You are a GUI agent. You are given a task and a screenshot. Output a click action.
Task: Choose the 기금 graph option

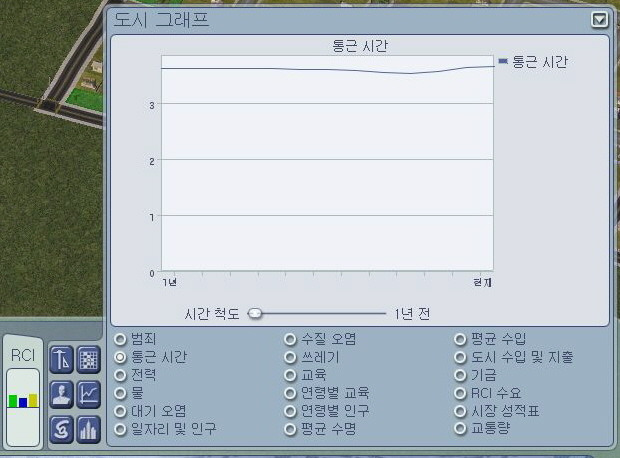460,375
